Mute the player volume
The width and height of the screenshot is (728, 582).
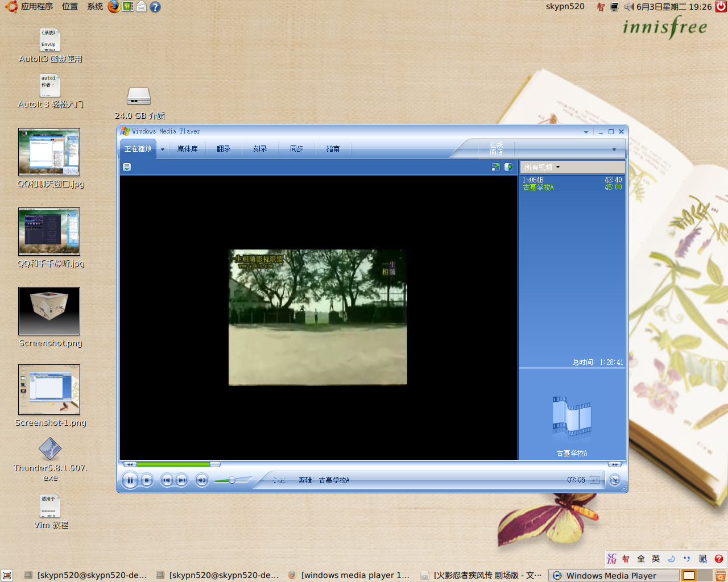point(202,480)
